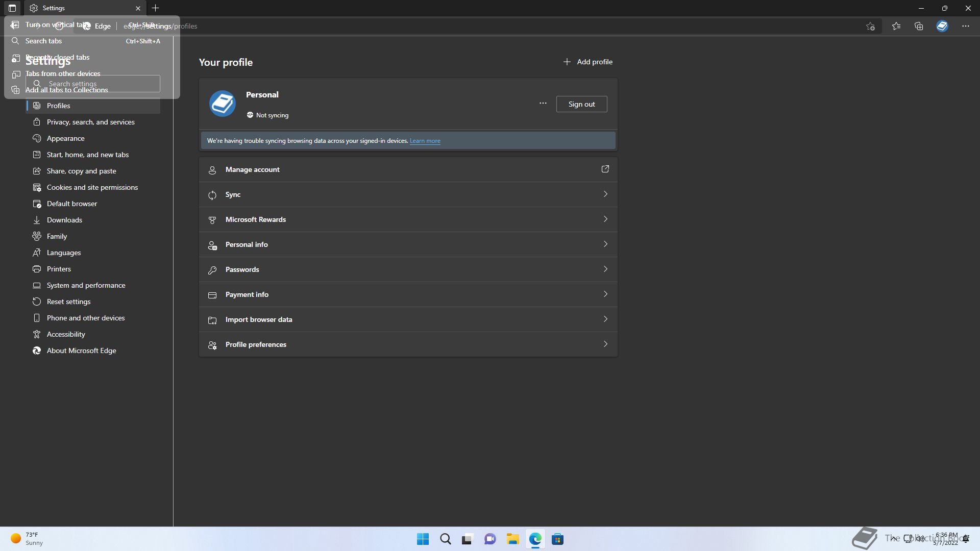
Task: Open Manage account external link
Action: (605, 169)
